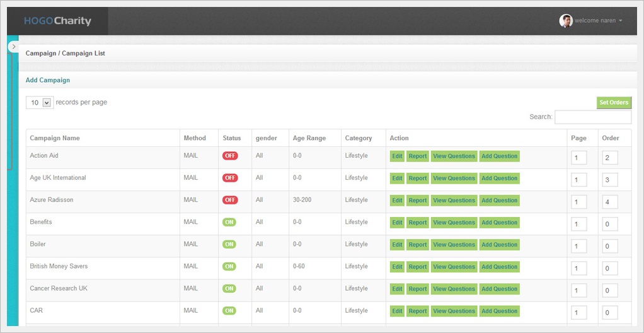Click into the Search input field
The image size is (644, 333).
point(592,117)
